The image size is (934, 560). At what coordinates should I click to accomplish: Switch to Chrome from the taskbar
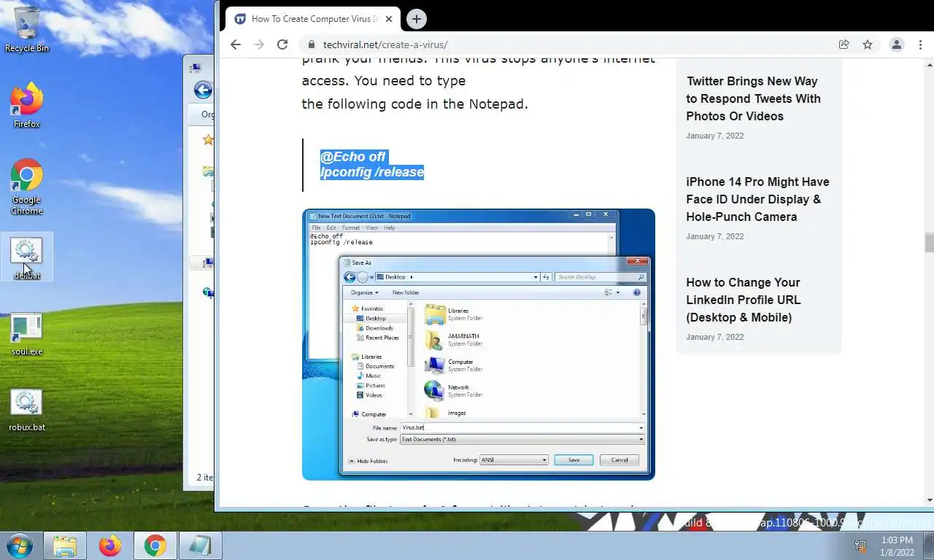click(155, 545)
